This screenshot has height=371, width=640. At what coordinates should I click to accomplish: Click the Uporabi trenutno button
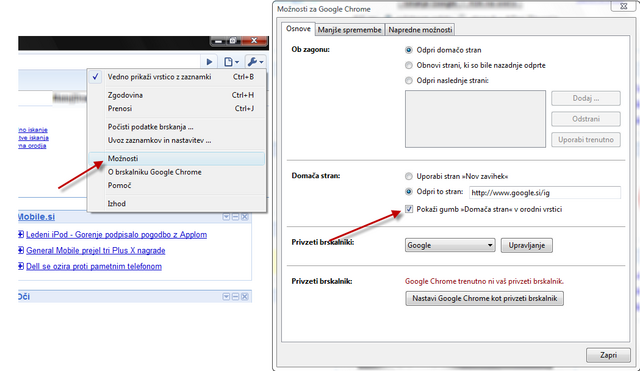586,140
